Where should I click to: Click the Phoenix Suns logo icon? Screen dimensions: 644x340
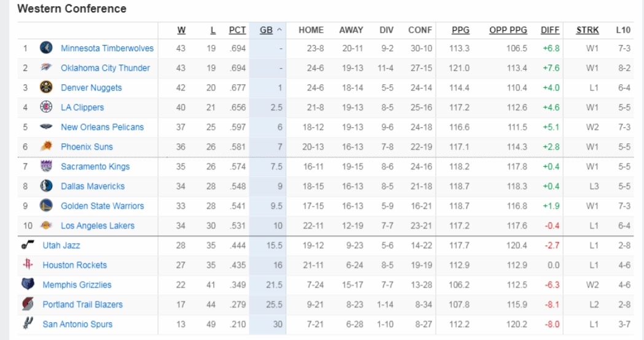tap(46, 147)
